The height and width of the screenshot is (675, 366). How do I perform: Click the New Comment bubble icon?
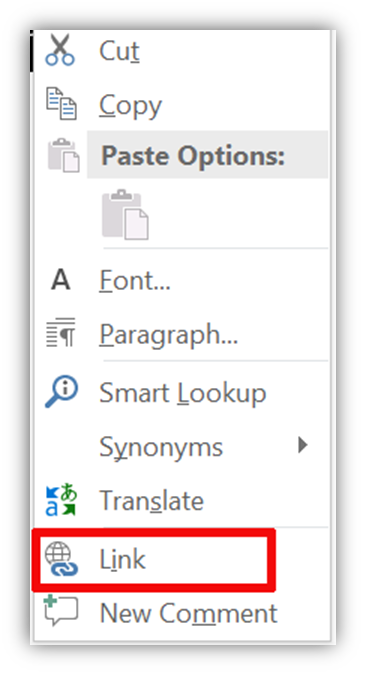(x=61, y=610)
